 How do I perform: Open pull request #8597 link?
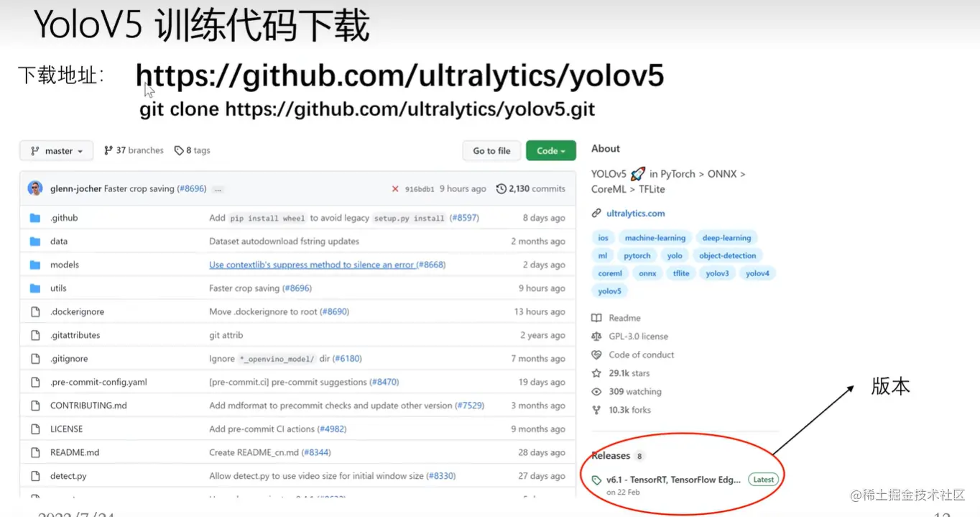pyautogui.click(x=464, y=218)
